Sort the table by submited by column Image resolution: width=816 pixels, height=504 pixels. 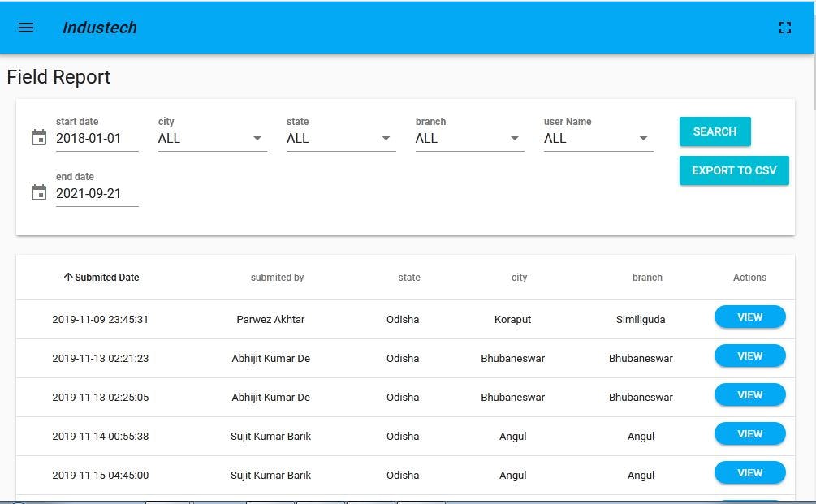(277, 277)
